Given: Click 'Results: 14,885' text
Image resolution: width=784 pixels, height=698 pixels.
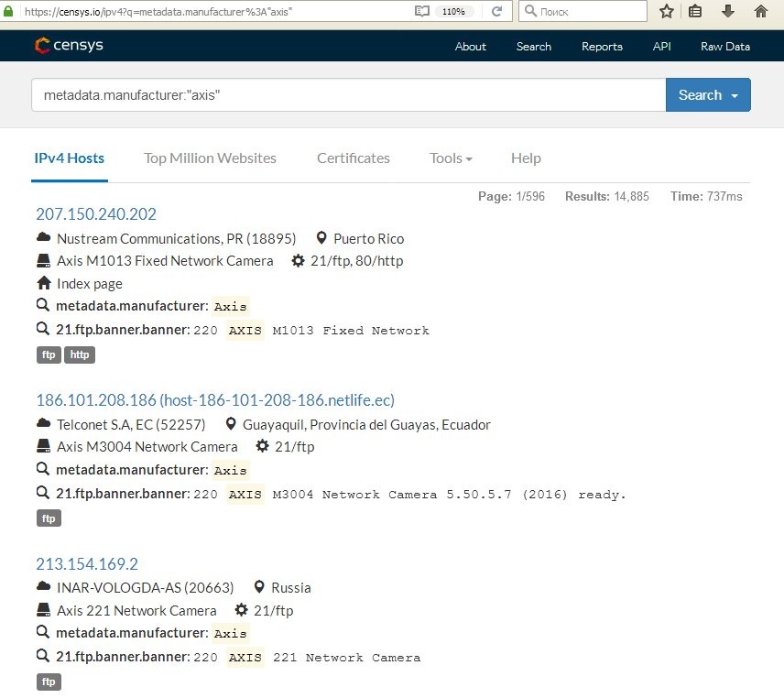Looking at the screenshot, I should 607,197.
